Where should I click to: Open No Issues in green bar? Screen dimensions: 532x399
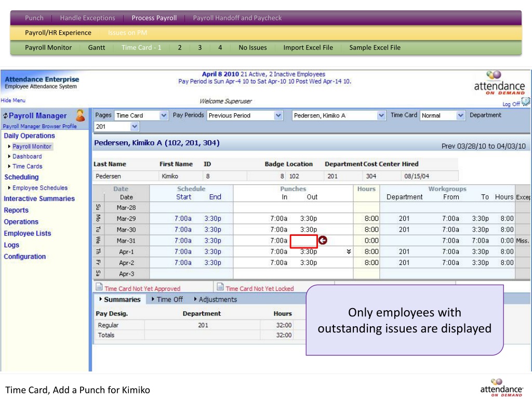(x=252, y=47)
